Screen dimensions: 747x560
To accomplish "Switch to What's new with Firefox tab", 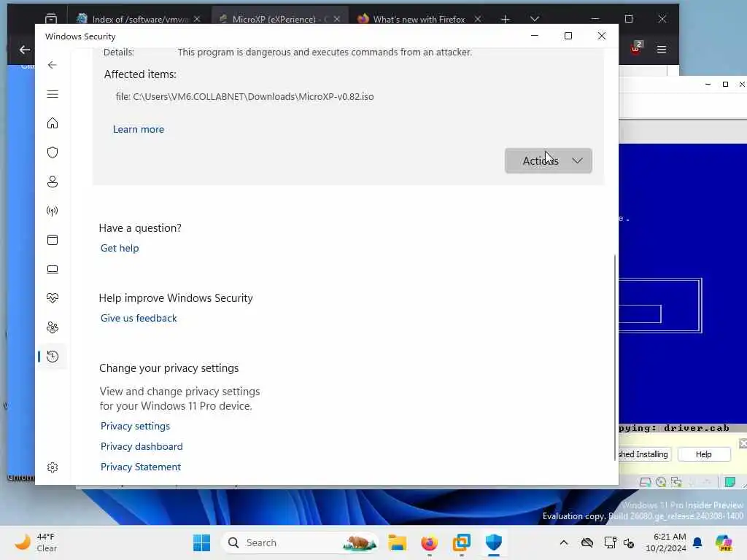I will coord(419,19).
